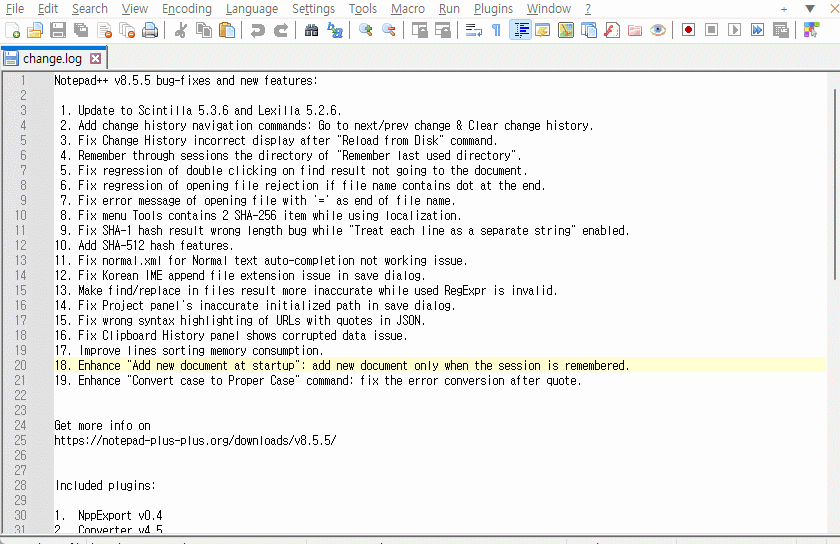Play back the recorded macro
Viewport: 840px width, 544px height.
coord(734,31)
